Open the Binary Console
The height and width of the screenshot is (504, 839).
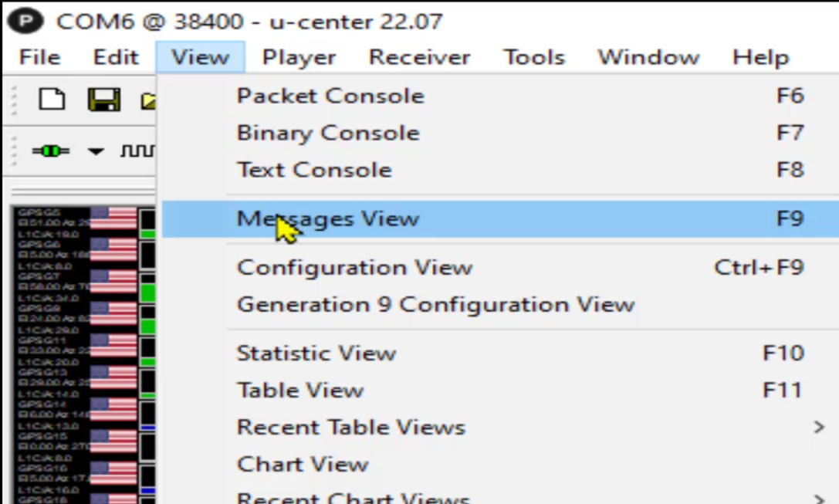click(x=328, y=132)
